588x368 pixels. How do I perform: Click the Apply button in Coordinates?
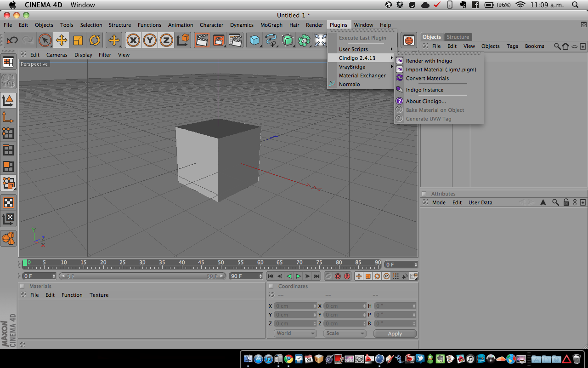[395, 333]
